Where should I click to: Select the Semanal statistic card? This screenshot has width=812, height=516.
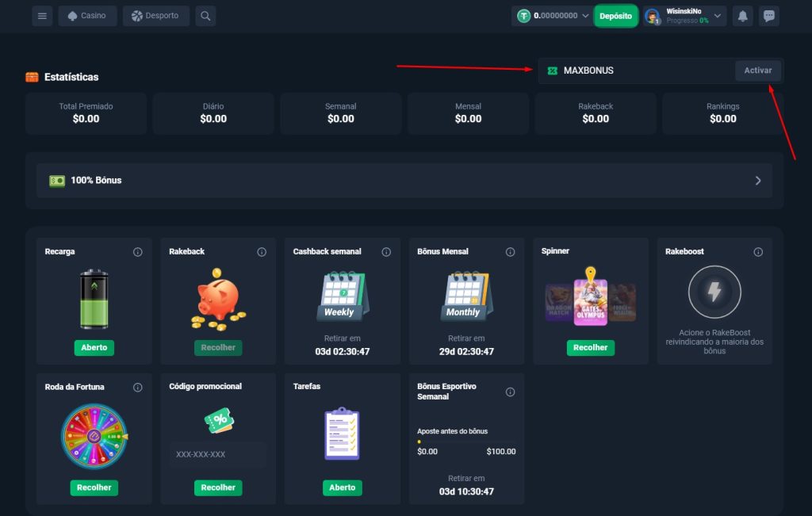tap(341, 113)
